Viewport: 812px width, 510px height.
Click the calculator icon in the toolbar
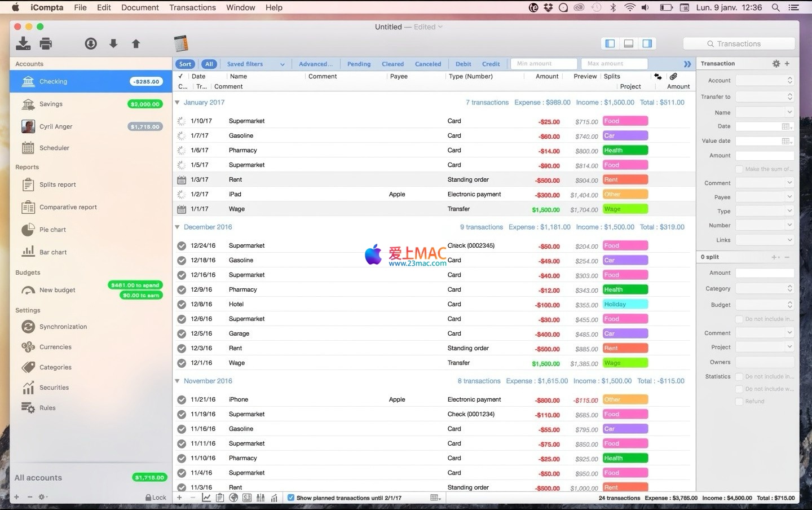pyautogui.click(x=180, y=43)
